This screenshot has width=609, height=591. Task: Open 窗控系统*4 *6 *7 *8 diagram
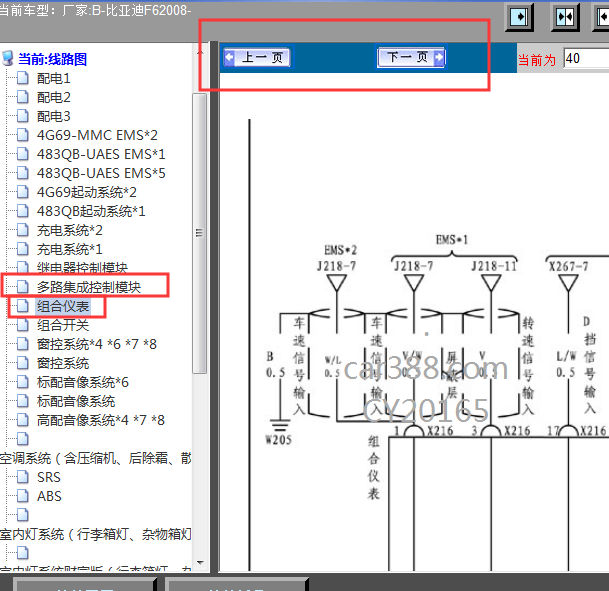coord(97,344)
